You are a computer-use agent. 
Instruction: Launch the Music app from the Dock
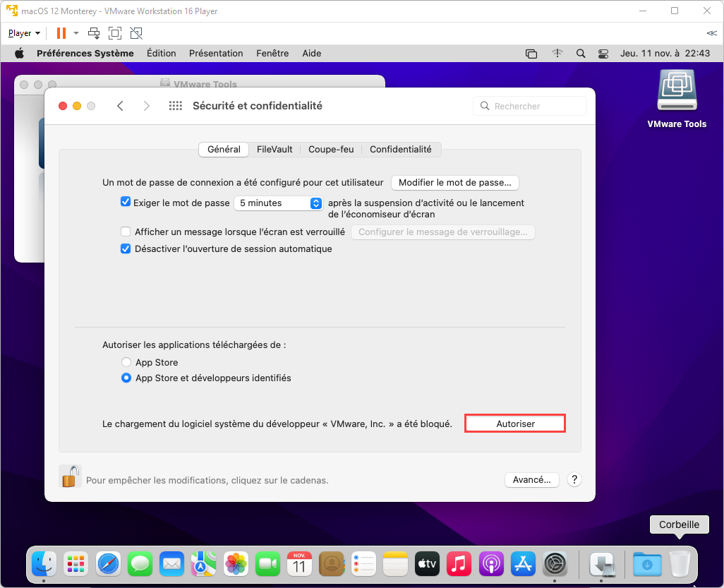coord(459,563)
